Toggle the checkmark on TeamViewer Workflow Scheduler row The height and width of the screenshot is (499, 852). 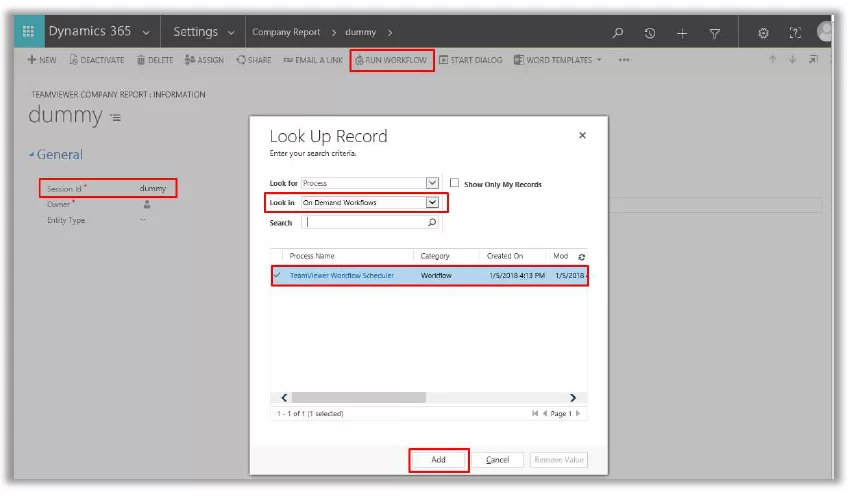pyautogui.click(x=277, y=275)
